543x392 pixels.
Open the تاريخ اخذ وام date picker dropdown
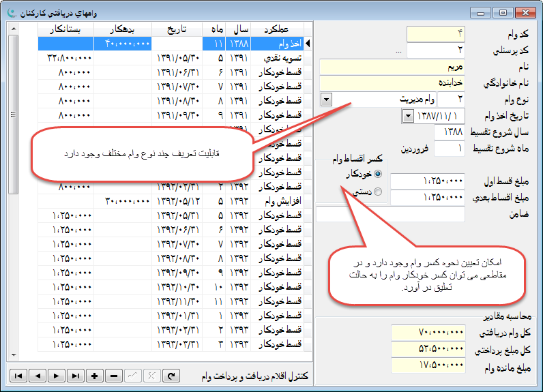tap(408, 115)
